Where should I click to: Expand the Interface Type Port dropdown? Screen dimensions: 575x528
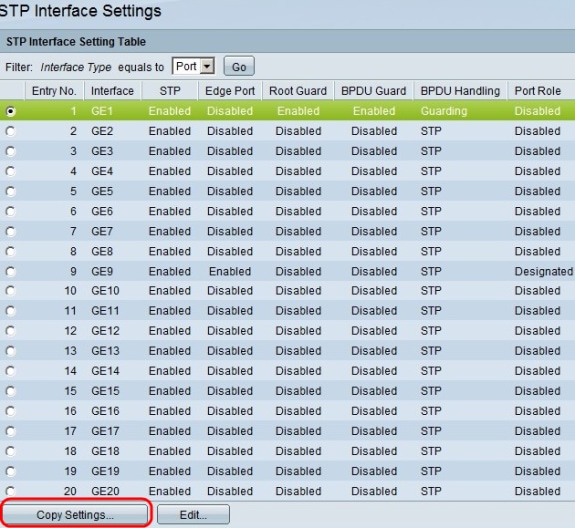(193, 66)
